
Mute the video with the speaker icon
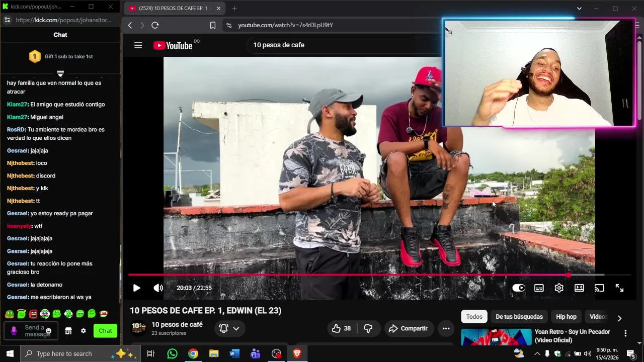(x=158, y=288)
